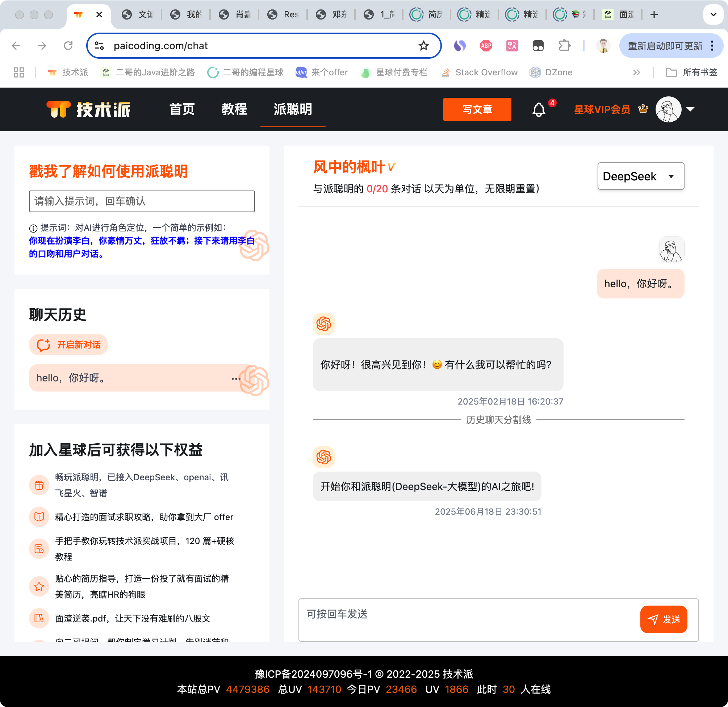728x707 pixels.
Task: Bookmark this page with the star icon
Action: [423, 46]
